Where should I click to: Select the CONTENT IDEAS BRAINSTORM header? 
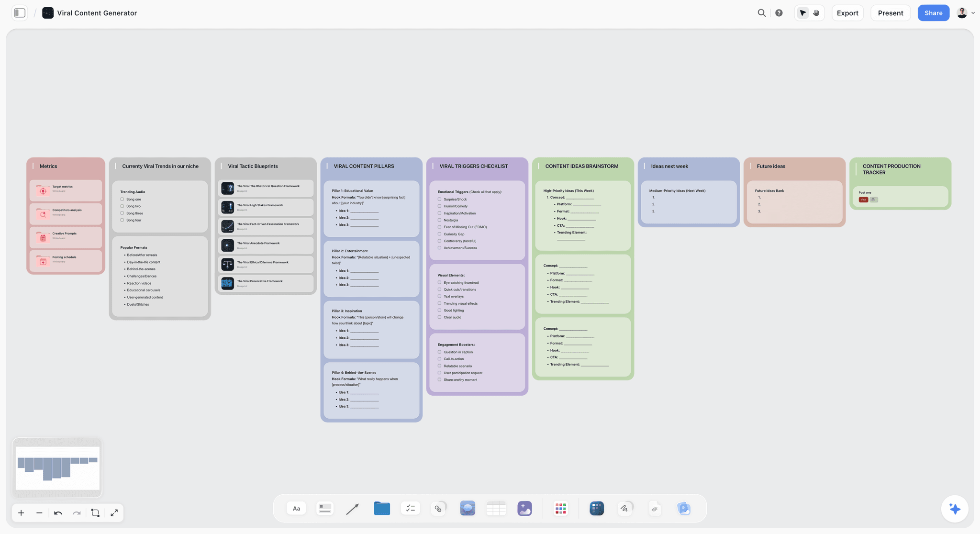click(x=581, y=166)
